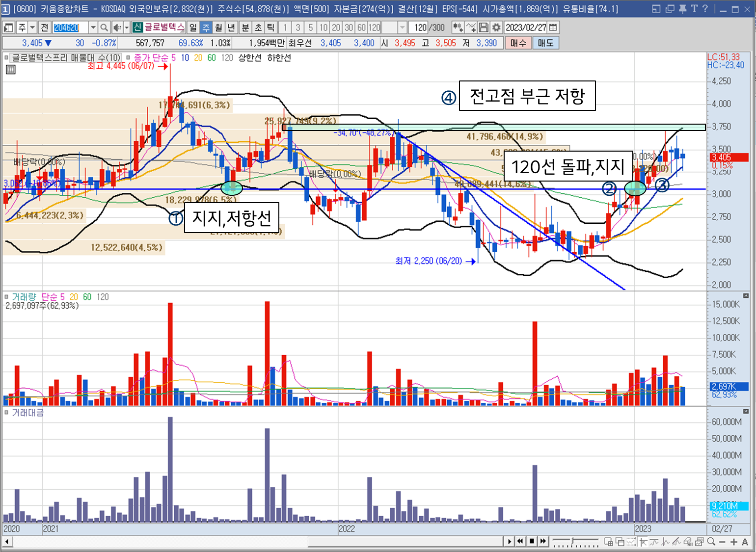This screenshot has width=756, height=552.
Task: Click the chart layout icon at toolbar start
Action: point(8,27)
